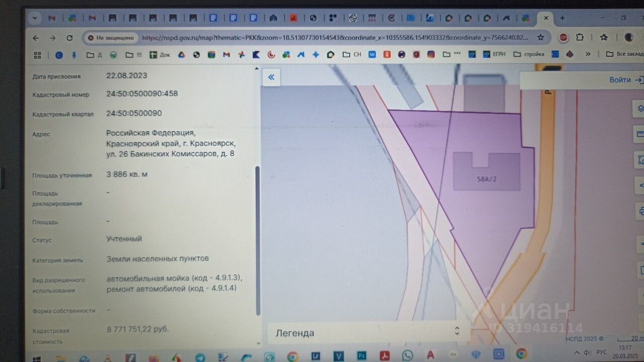Go forward in browser history
This screenshot has height=362, width=644.
click(x=52, y=38)
